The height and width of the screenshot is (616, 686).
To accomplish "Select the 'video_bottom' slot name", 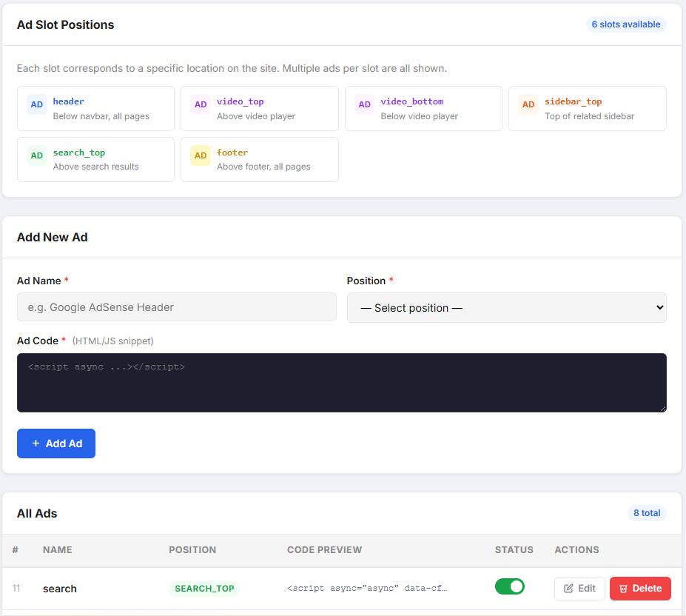I will pyautogui.click(x=412, y=101).
